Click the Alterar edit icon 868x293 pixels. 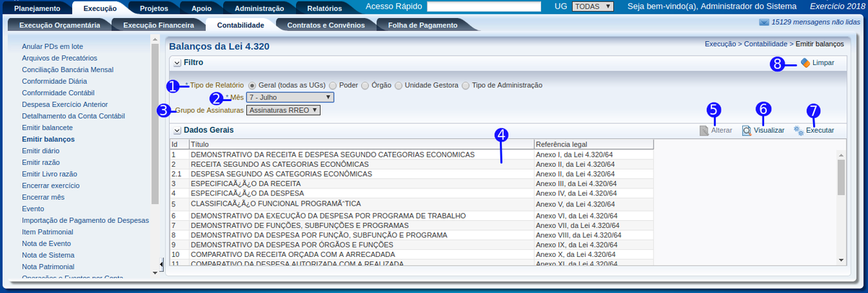(704, 131)
